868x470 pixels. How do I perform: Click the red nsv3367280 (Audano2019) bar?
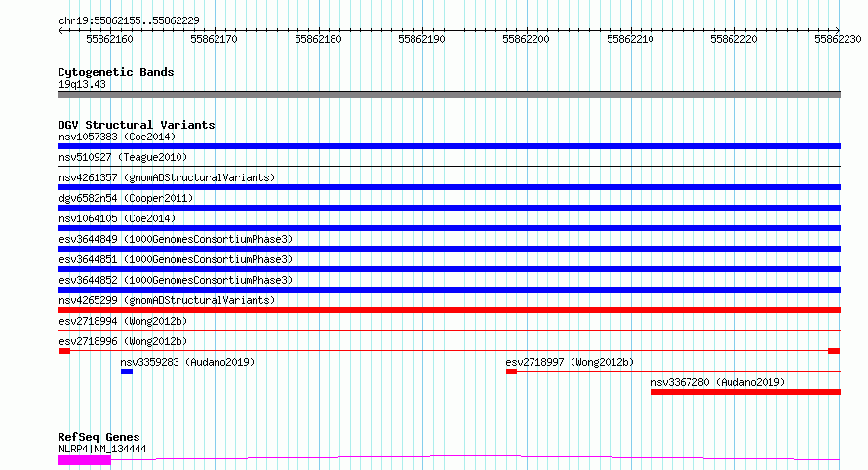point(745,392)
